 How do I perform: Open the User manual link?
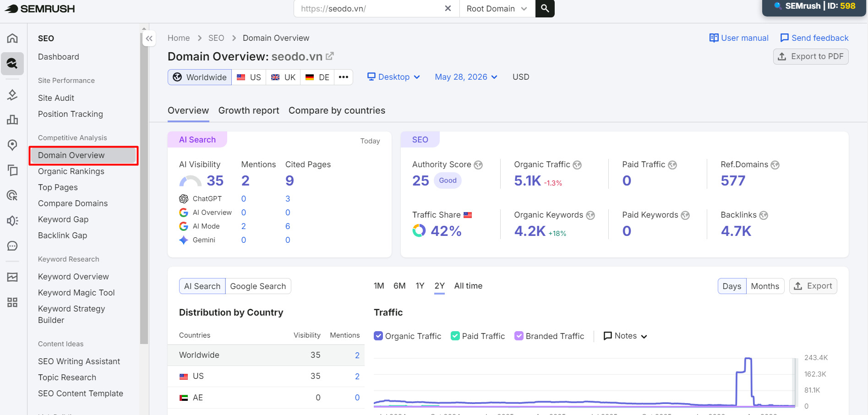739,38
